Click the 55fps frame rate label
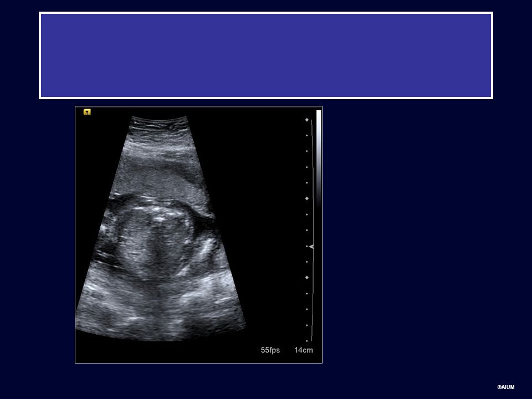Image resolution: width=532 pixels, height=399 pixels. pyautogui.click(x=270, y=350)
